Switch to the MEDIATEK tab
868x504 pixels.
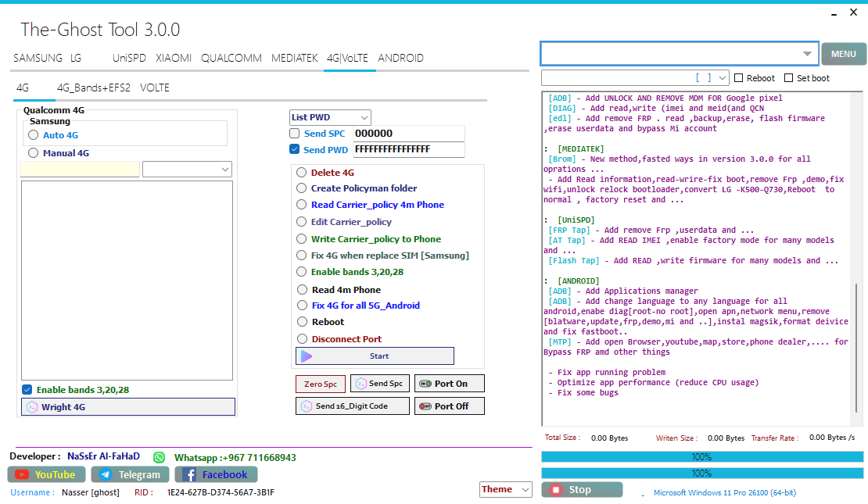(x=294, y=57)
